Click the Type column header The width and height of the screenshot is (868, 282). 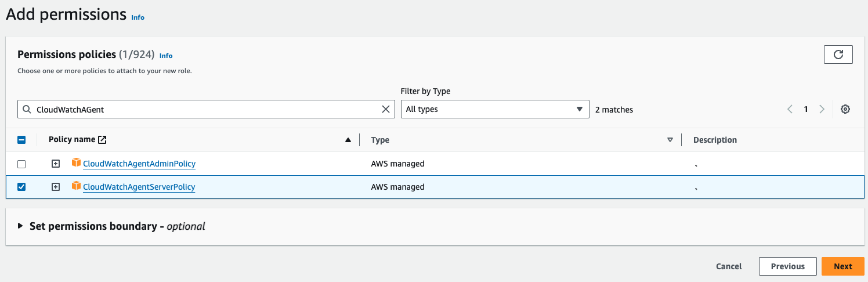tap(380, 140)
